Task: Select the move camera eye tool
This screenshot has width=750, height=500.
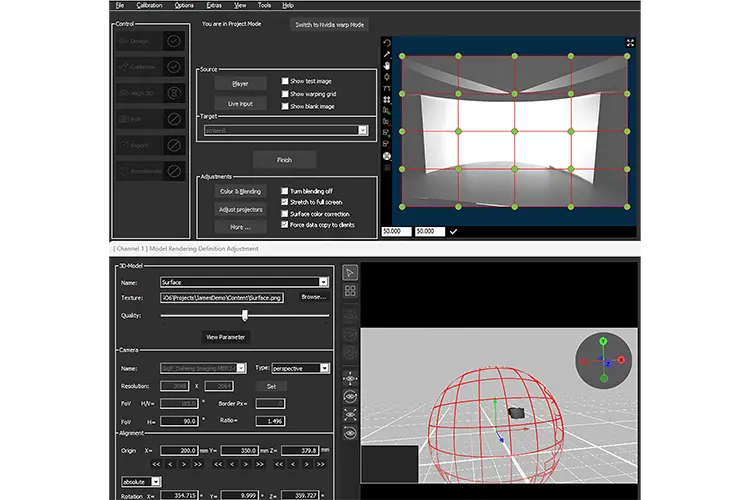Action: [350, 379]
